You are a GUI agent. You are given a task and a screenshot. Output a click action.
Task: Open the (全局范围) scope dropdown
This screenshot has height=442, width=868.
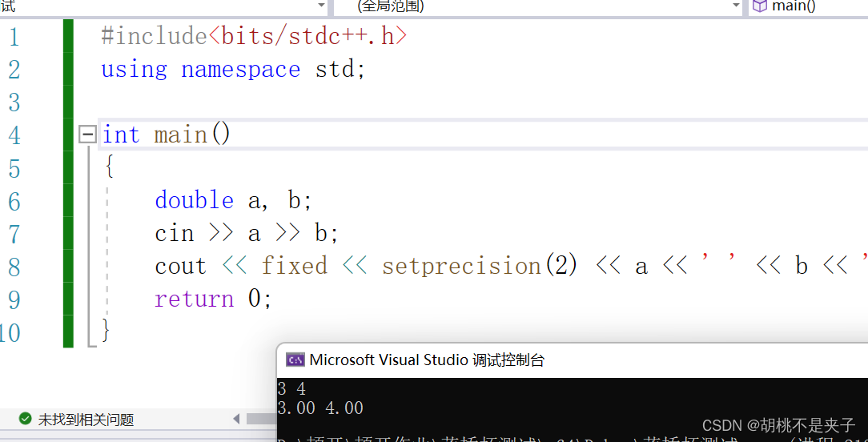(x=736, y=6)
